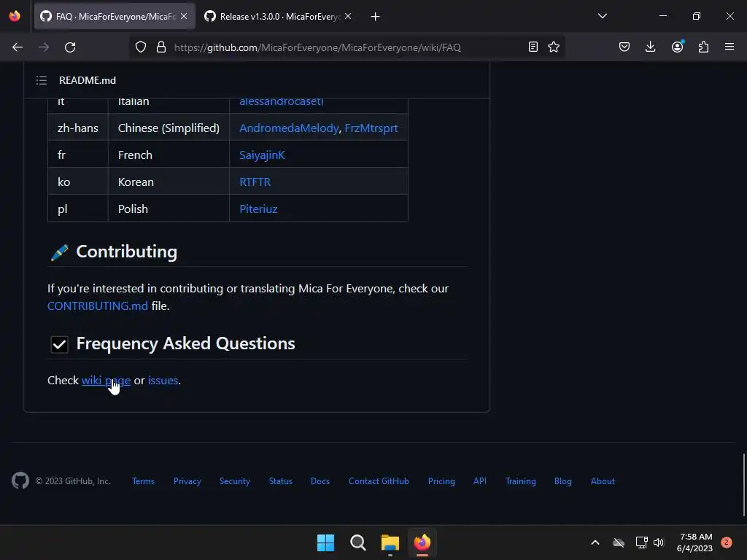Show hidden system tray icons
The width and height of the screenshot is (747, 560).
(595, 542)
